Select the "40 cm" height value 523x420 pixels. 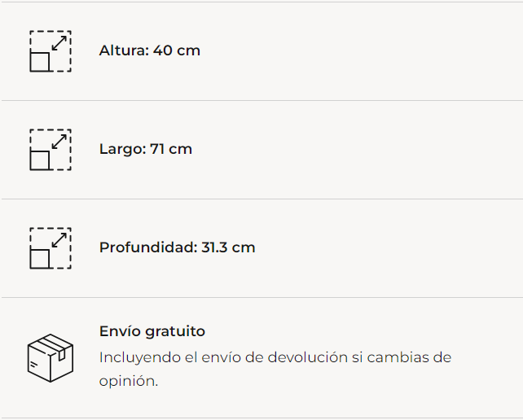(x=177, y=50)
